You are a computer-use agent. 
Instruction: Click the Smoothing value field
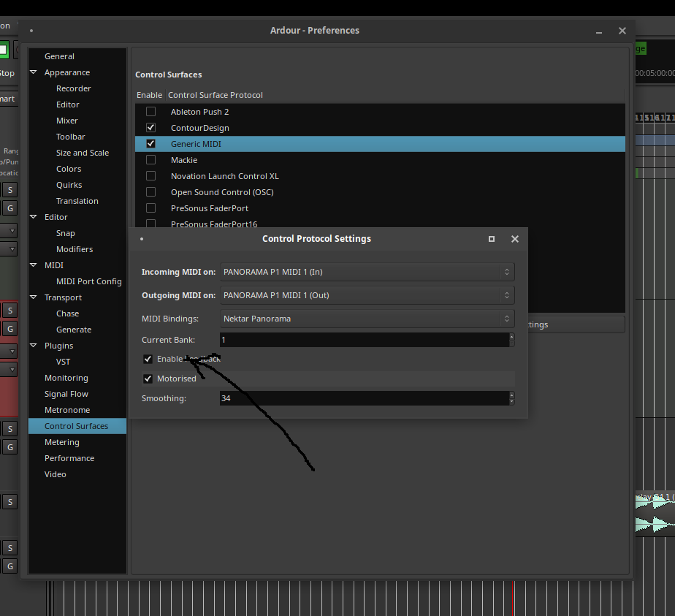click(363, 398)
